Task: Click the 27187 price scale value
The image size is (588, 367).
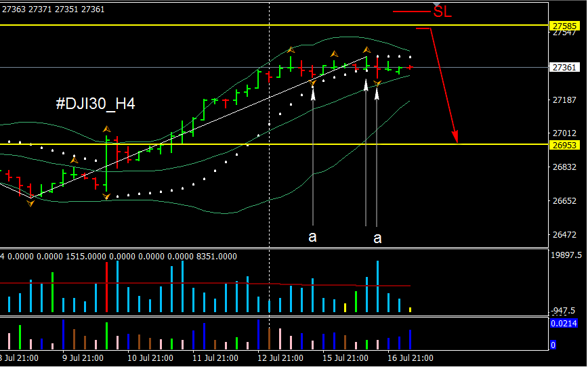Action: pos(564,100)
